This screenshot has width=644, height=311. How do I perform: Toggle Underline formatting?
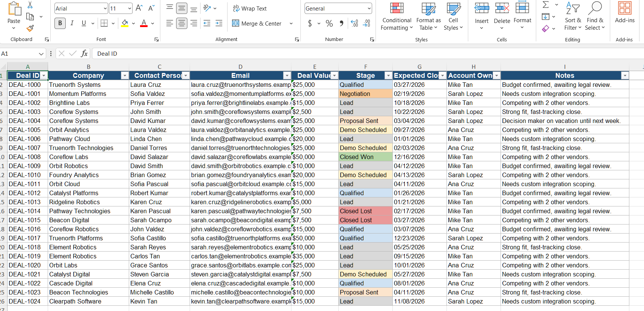click(x=84, y=23)
